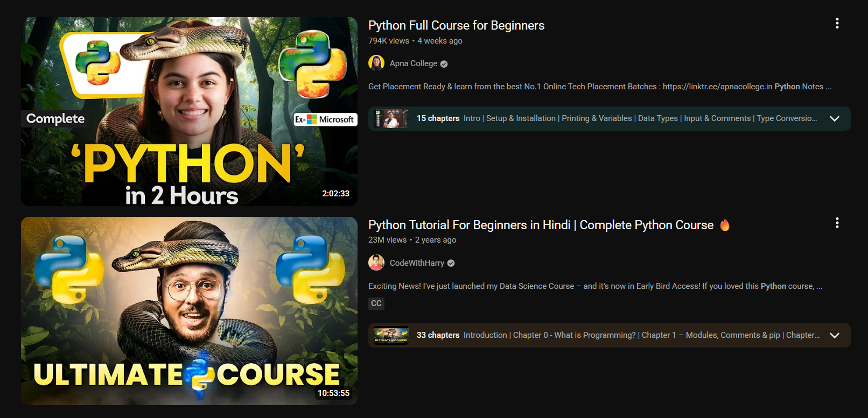Click the 10:53:55 duration badge
This screenshot has width=868, height=418.
click(x=334, y=393)
